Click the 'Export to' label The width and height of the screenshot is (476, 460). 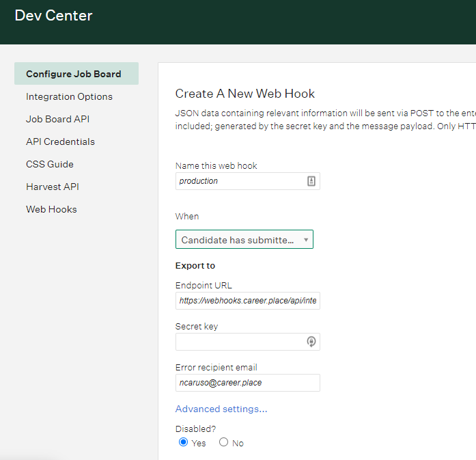(195, 266)
